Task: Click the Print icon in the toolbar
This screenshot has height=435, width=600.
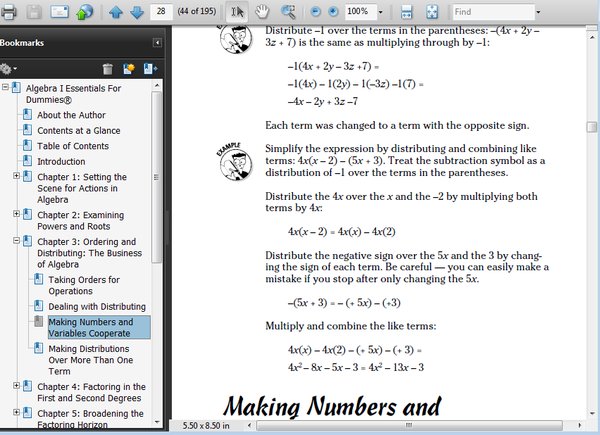Action: (9, 12)
